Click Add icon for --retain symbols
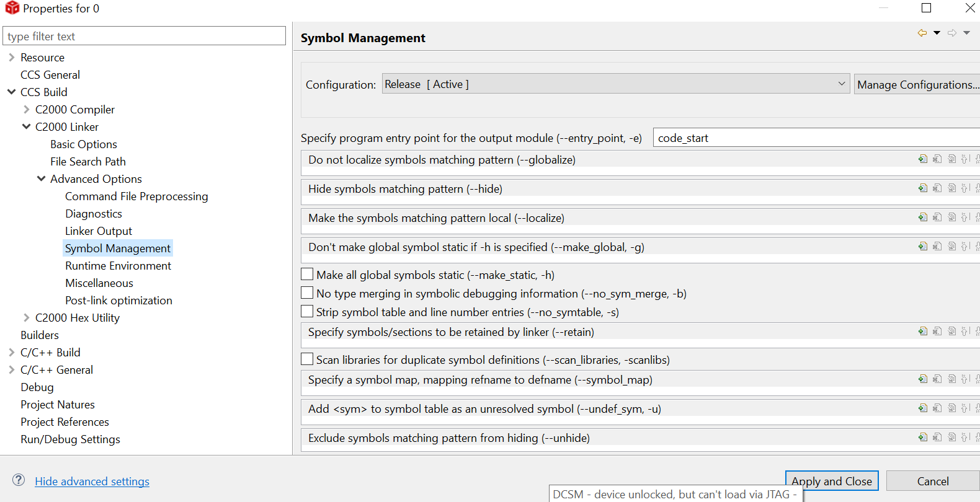980x502 pixels. click(923, 332)
